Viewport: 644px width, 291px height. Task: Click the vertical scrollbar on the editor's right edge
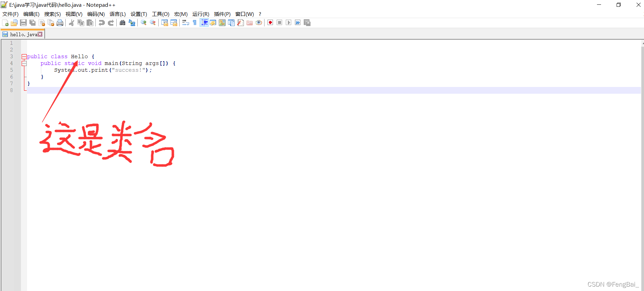click(x=642, y=166)
